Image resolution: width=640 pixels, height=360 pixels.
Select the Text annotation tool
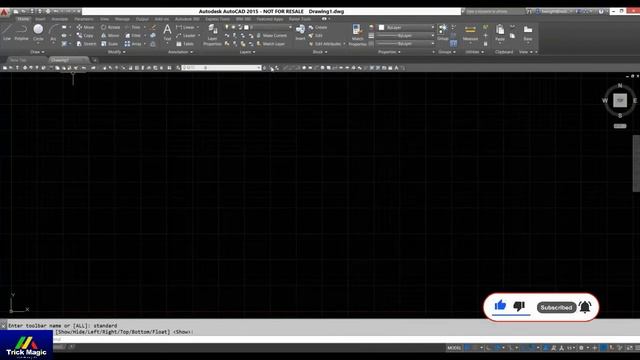point(167,32)
